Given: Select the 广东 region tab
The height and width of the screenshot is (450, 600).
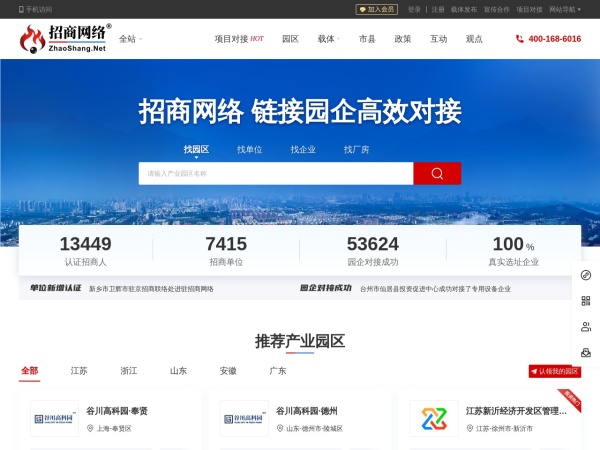Looking at the screenshot, I should tap(278, 370).
